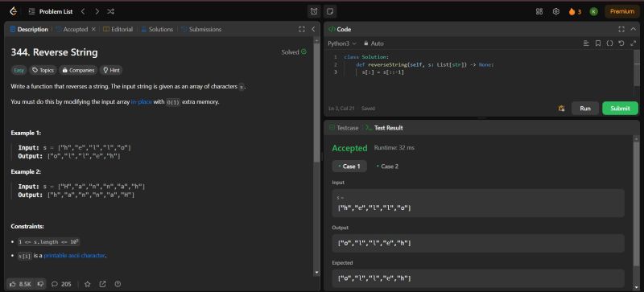Screen dimensions: 644x292
Task: Open the Editorial tab
Action: point(118,29)
